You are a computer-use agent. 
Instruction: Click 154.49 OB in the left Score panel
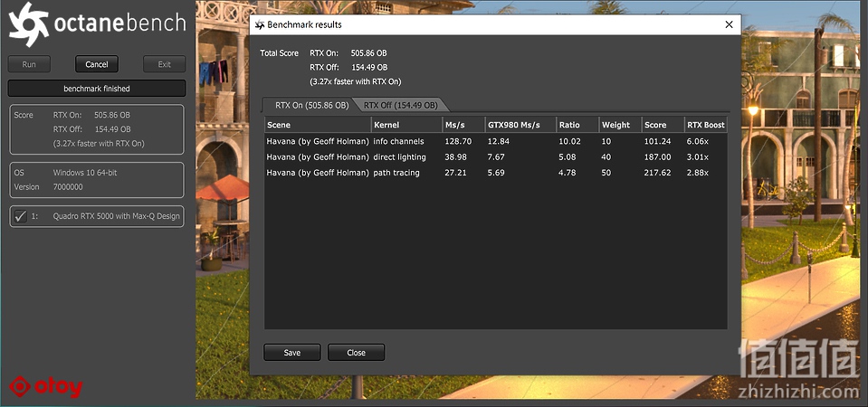(113, 129)
